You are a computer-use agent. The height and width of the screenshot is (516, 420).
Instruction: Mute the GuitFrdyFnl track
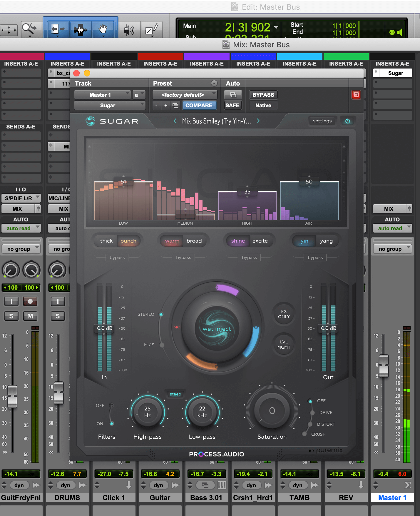[30, 316]
